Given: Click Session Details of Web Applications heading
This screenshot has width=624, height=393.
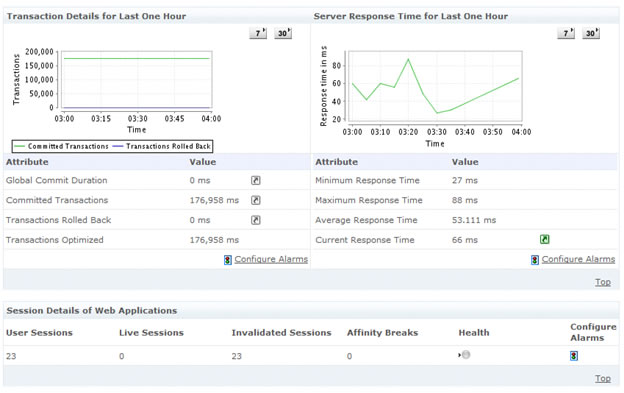Looking at the screenshot, I should tap(92, 311).
